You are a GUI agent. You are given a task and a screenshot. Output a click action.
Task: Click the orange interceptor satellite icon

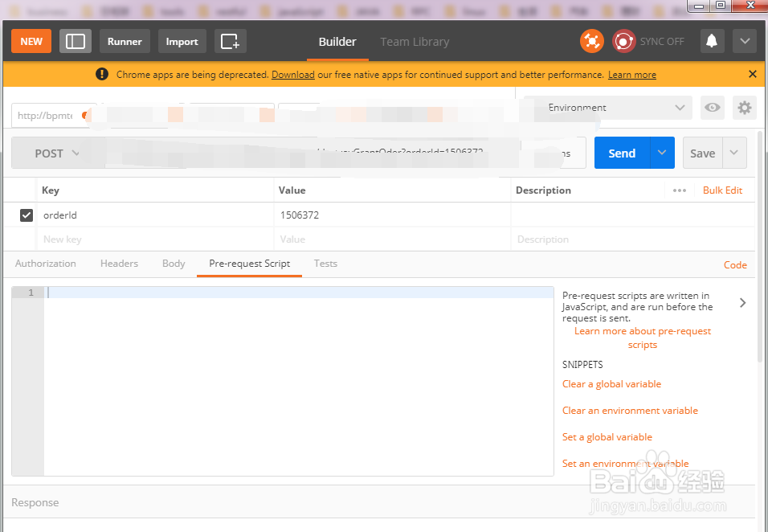click(x=592, y=41)
